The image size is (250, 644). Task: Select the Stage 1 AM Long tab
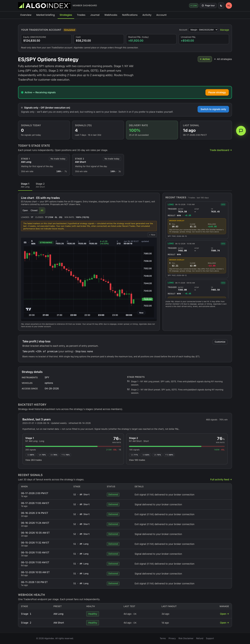tap(25, 185)
